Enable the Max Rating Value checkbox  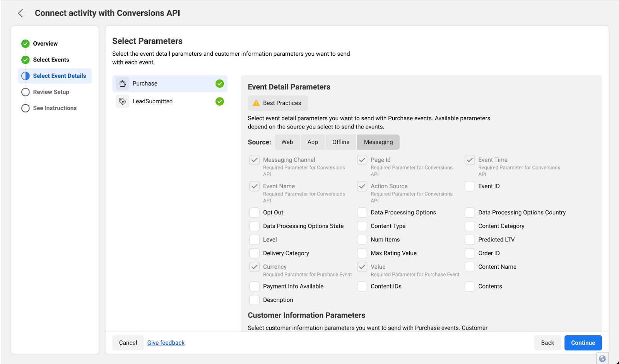click(x=362, y=253)
